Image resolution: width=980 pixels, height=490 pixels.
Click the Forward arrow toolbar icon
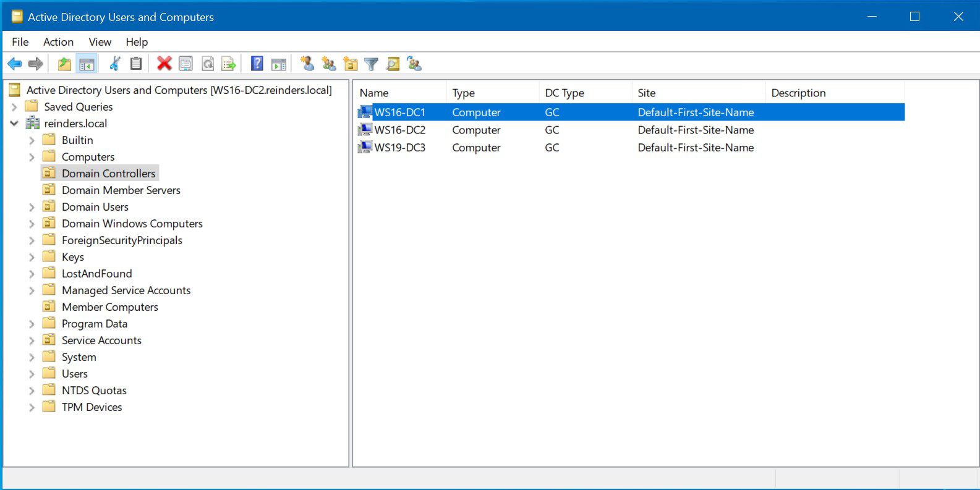(x=36, y=64)
